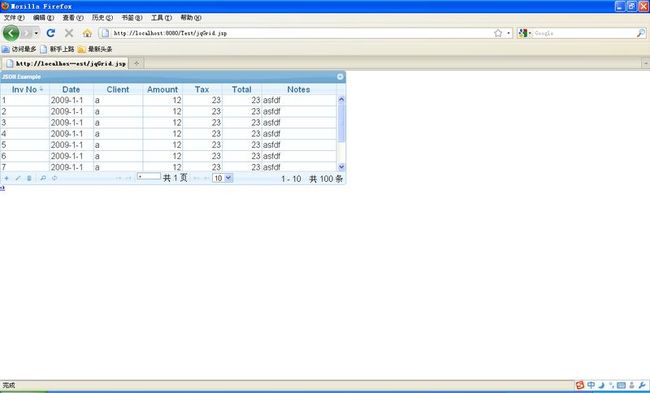Select grid row with Inv No 1
Screen dimensions: 650x393
168,100
